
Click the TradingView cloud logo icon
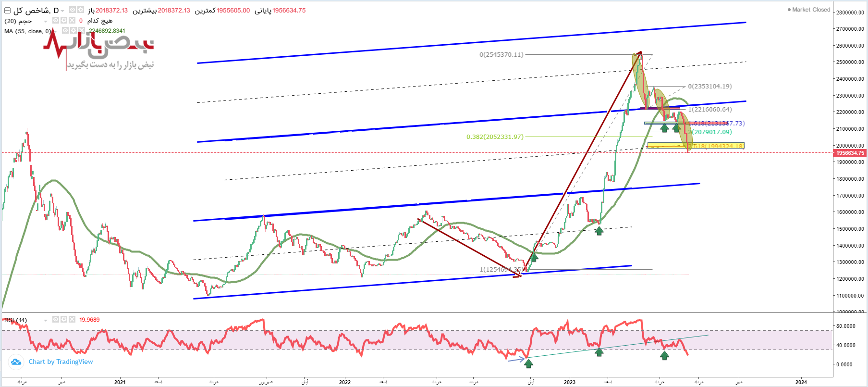(x=16, y=362)
